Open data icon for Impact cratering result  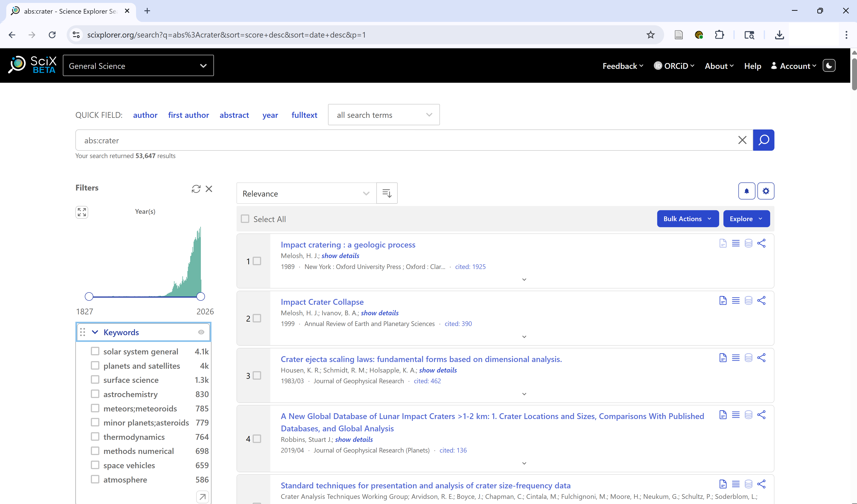click(748, 243)
